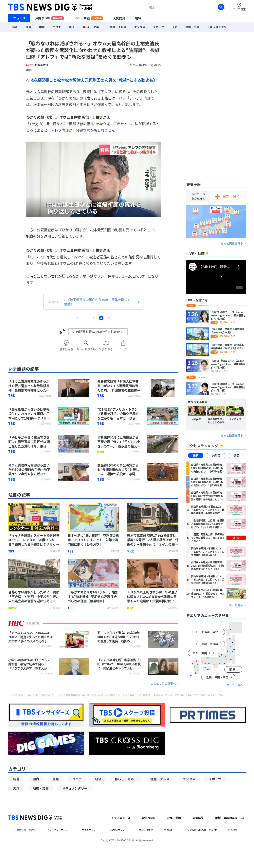Go to next page via the 次ページ box

[x=93, y=302]
